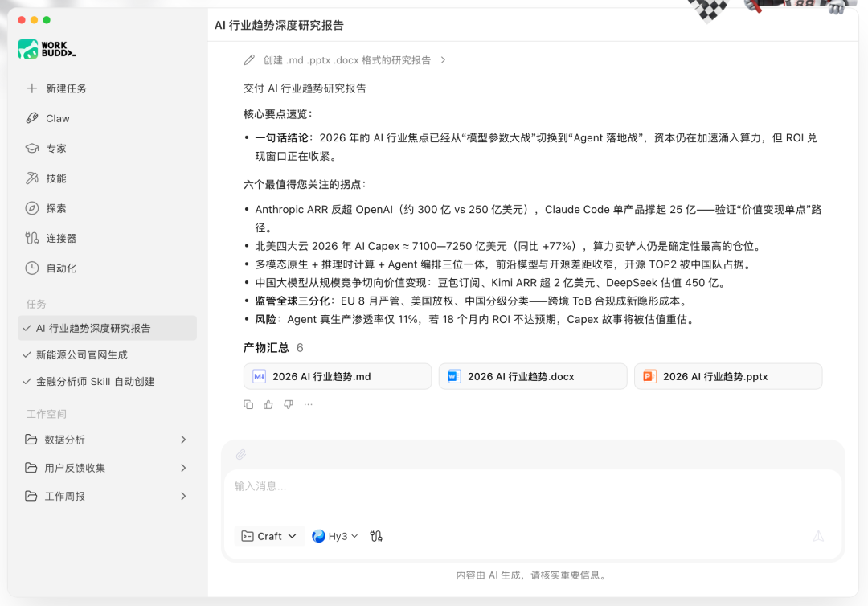
Task: Expand the 用户反馈收集 workspace chevron
Action: [x=183, y=468]
